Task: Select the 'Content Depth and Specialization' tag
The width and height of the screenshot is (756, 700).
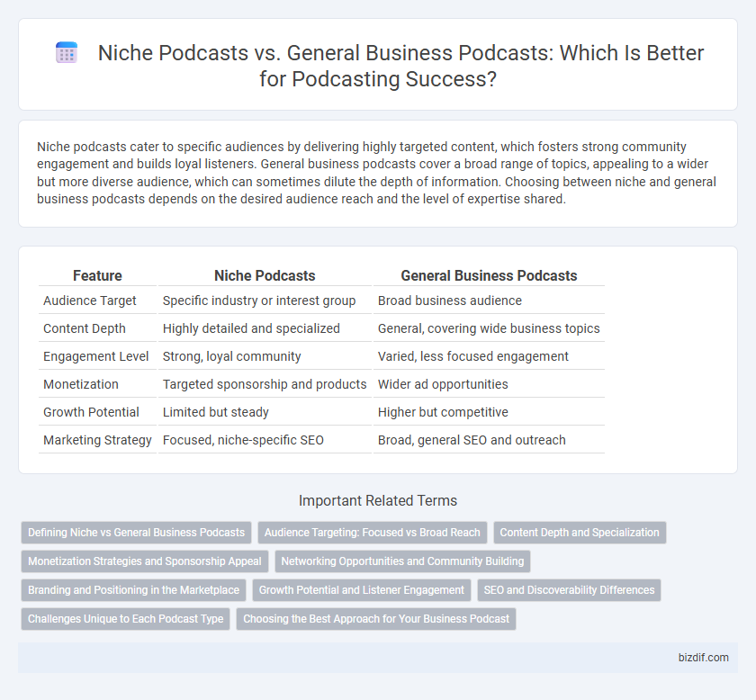Action: pyautogui.click(x=580, y=533)
